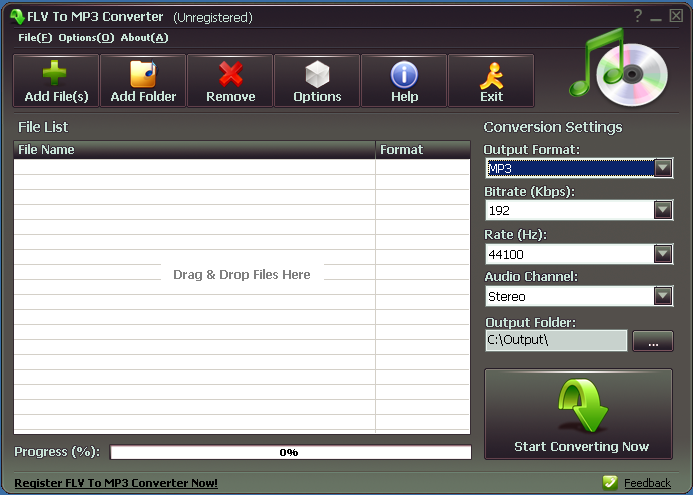Click Register FLV To MP3 Converter Now link
Screen dimensions: 693x495
pos(116,483)
